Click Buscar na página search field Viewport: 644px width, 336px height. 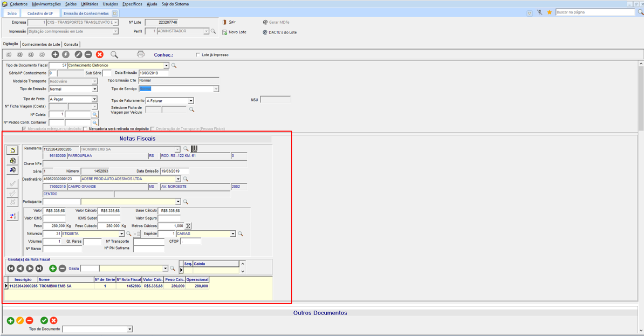(x=595, y=12)
